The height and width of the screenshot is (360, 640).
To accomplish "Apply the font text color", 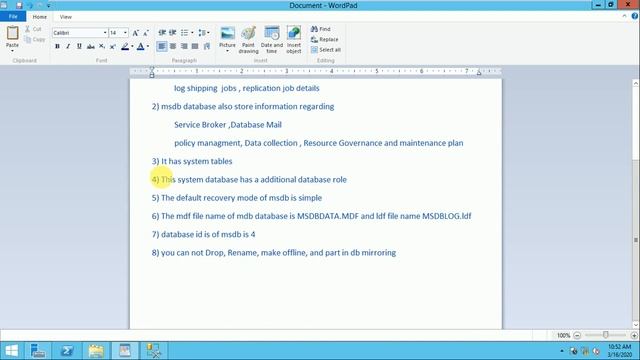I will click(141, 47).
